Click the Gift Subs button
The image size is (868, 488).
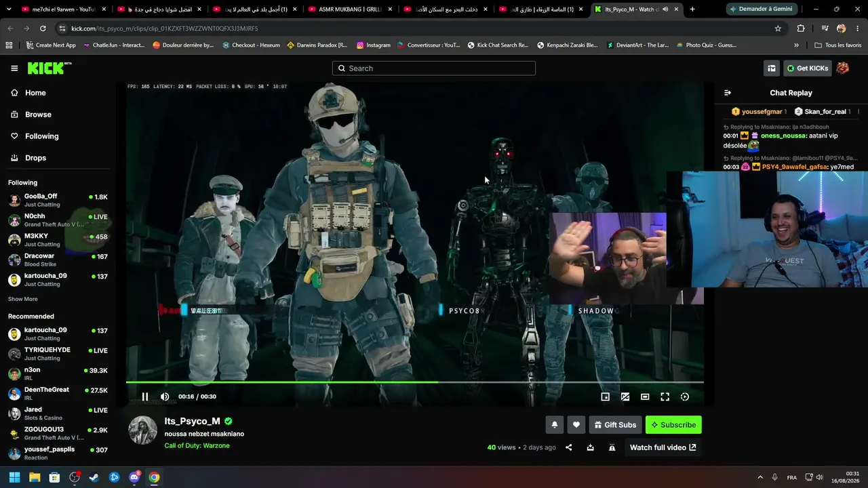pyautogui.click(x=616, y=425)
